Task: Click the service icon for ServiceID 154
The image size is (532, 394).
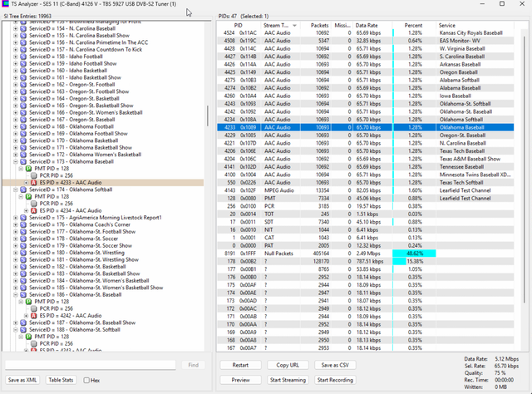Action: pos(23,28)
